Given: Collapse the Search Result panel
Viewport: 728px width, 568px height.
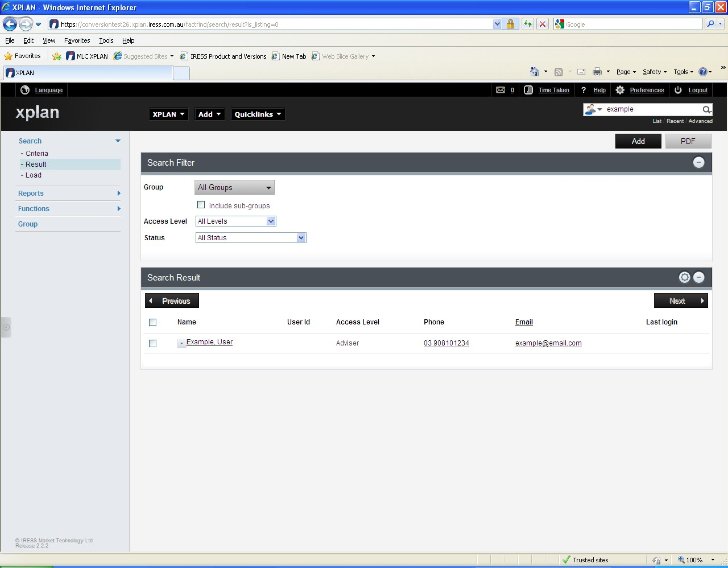Looking at the screenshot, I should tap(699, 277).
